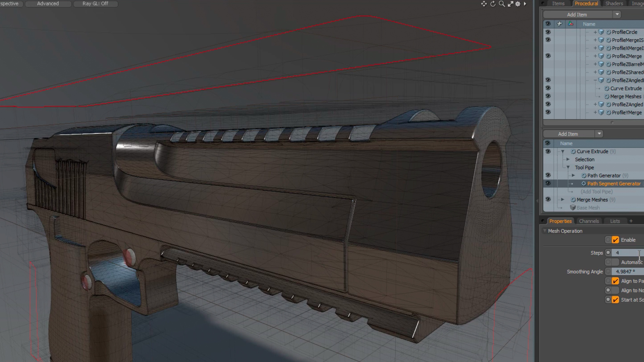644x362 pixels.
Task: Collapse the Tool Pipe tree branch
Action: (568, 167)
